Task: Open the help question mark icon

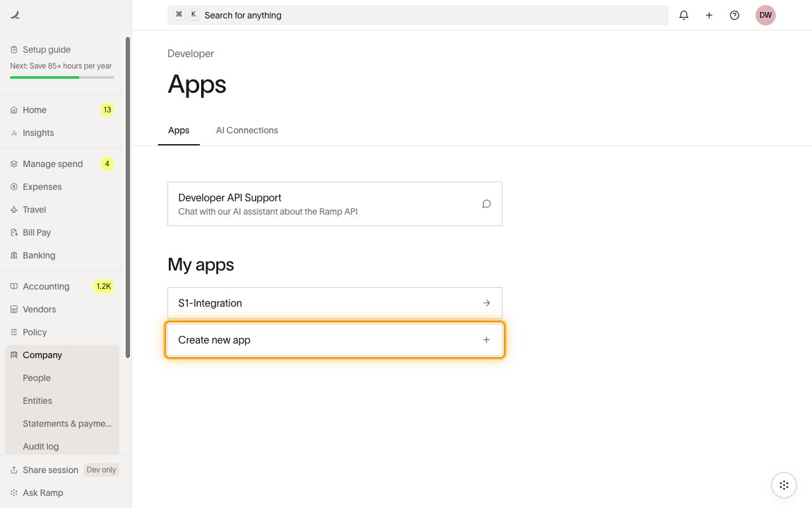Action: click(x=735, y=15)
